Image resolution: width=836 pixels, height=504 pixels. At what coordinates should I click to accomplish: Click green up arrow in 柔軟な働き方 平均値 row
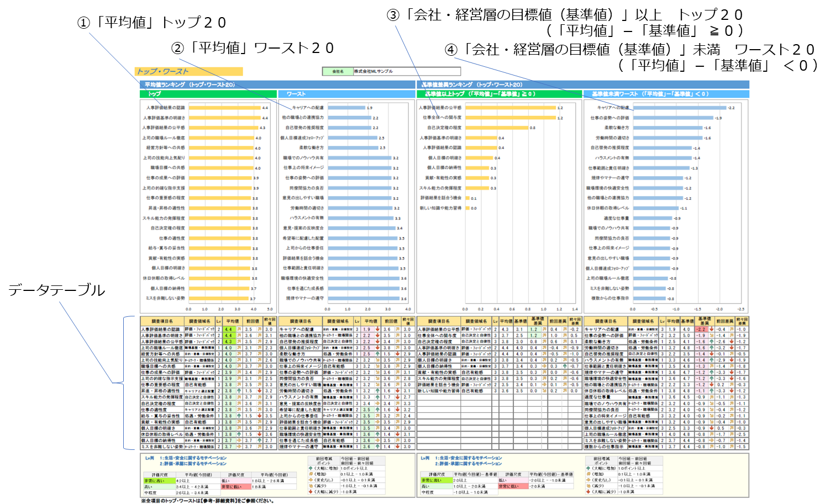[377, 354]
